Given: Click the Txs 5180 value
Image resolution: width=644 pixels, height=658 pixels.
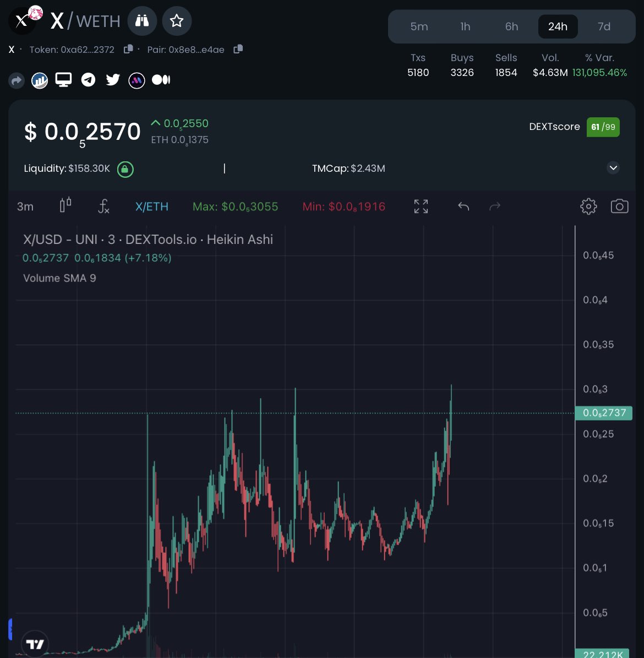Looking at the screenshot, I should pyautogui.click(x=418, y=73).
